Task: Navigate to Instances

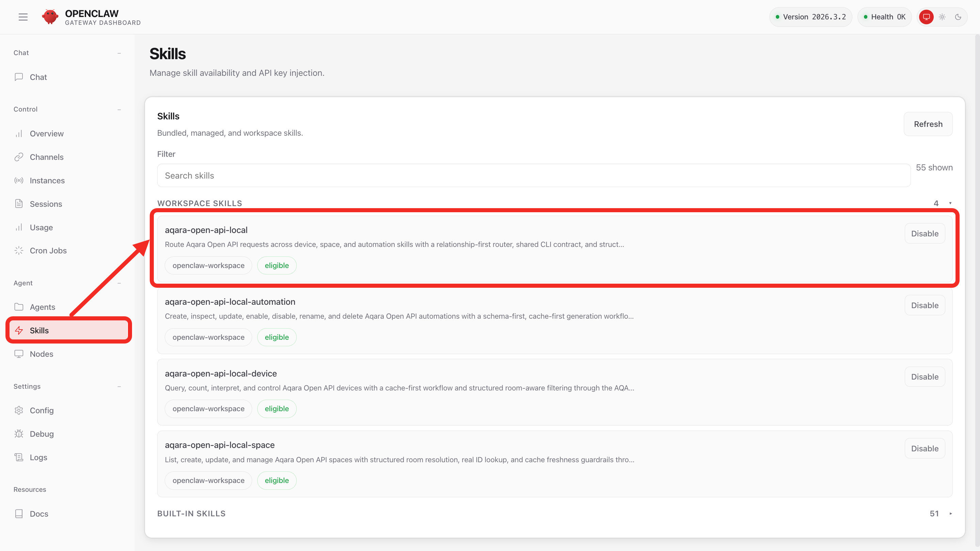Action: [x=68, y=180]
